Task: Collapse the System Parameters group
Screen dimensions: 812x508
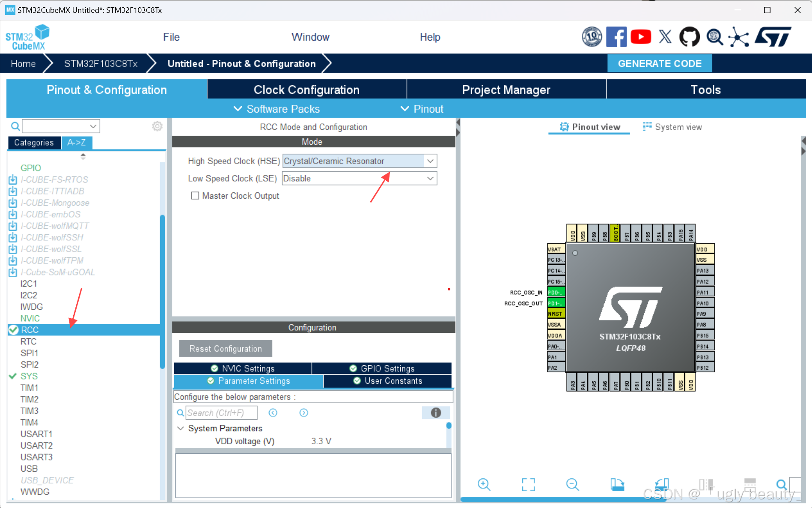Action: click(x=181, y=428)
